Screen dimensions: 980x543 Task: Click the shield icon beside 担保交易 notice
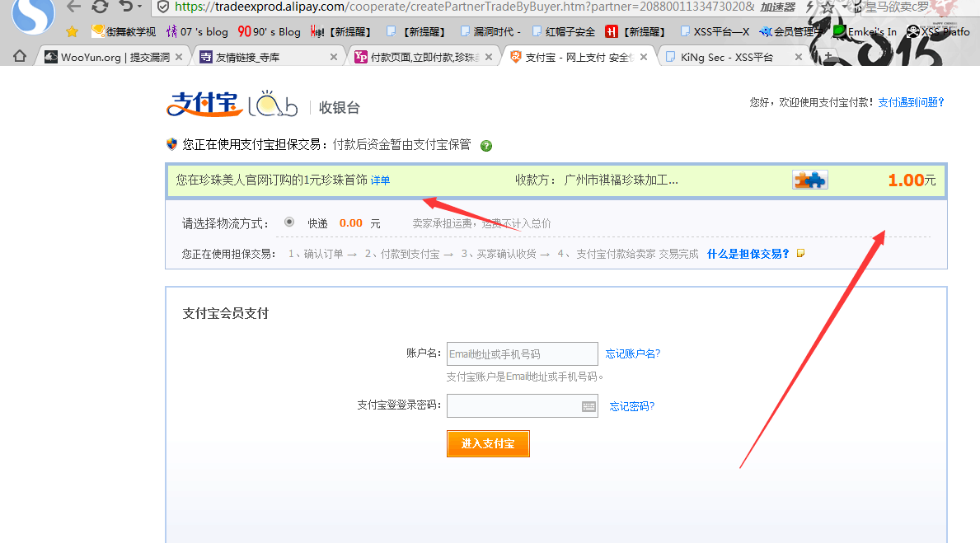coord(172,144)
